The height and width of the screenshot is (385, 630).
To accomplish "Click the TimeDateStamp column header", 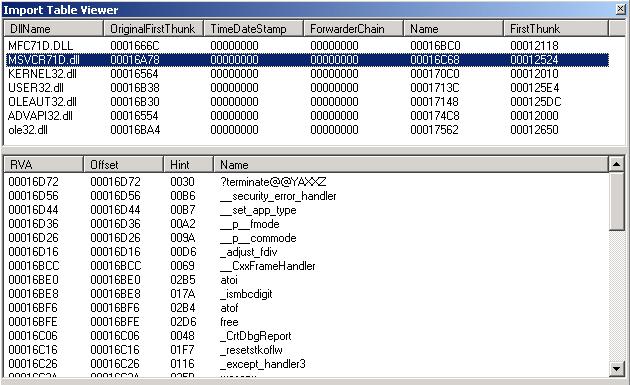I will tap(254, 29).
